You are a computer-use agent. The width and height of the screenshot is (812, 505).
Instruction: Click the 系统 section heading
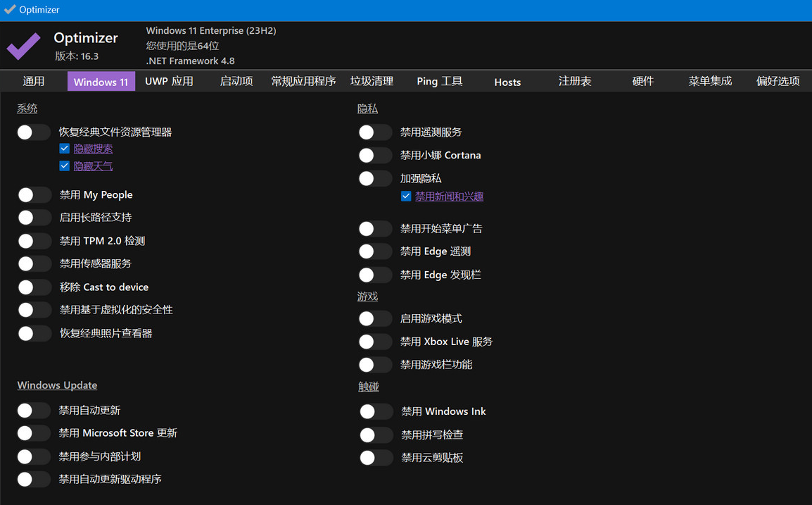(27, 109)
